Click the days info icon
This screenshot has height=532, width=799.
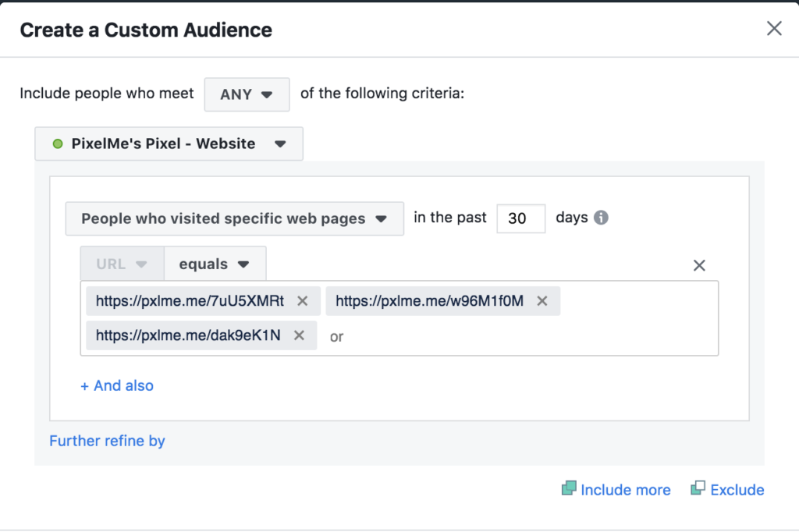601,218
